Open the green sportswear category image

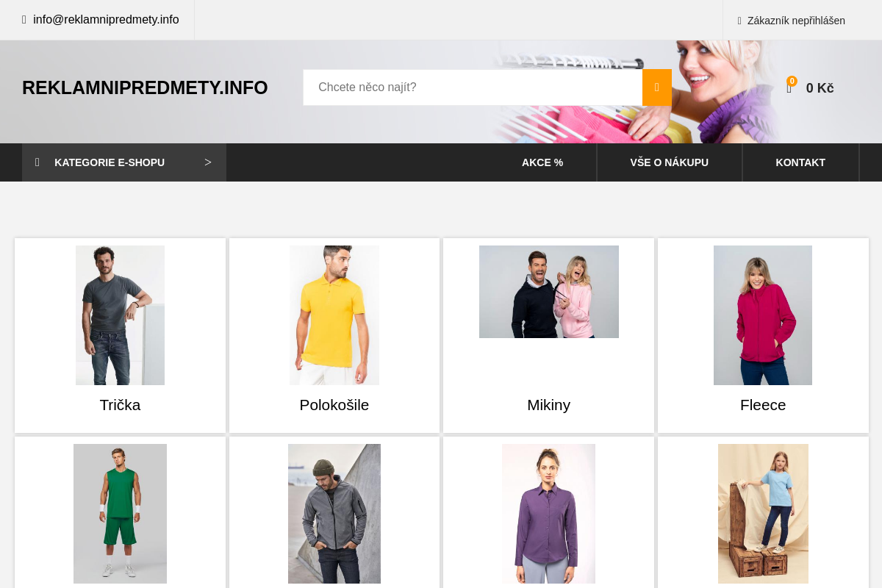pyautogui.click(x=120, y=514)
